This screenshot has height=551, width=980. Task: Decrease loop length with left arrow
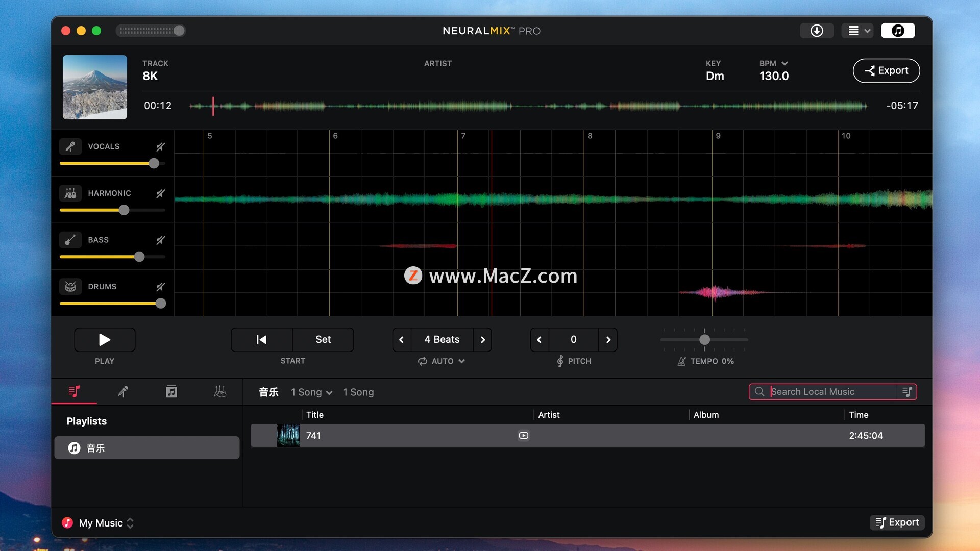pyautogui.click(x=402, y=340)
